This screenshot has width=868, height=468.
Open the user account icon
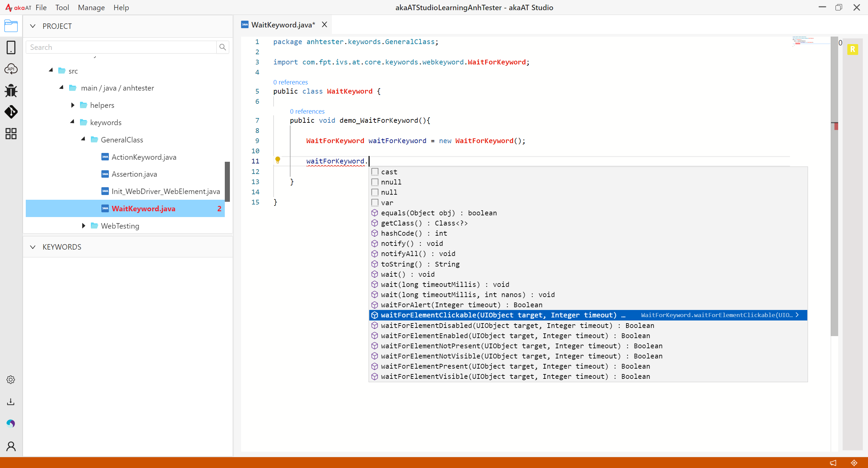click(11, 446)
